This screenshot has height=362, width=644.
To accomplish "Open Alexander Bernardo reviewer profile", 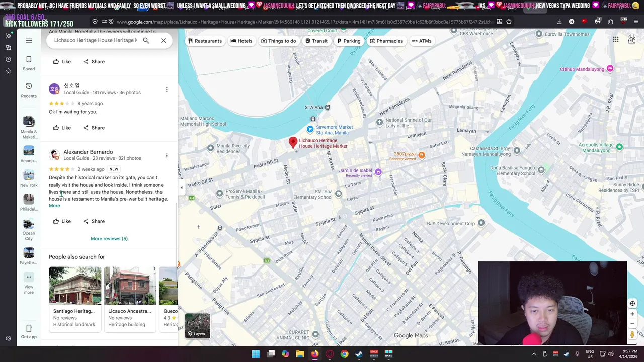I will pyautogui.click(x=88, y=152).
